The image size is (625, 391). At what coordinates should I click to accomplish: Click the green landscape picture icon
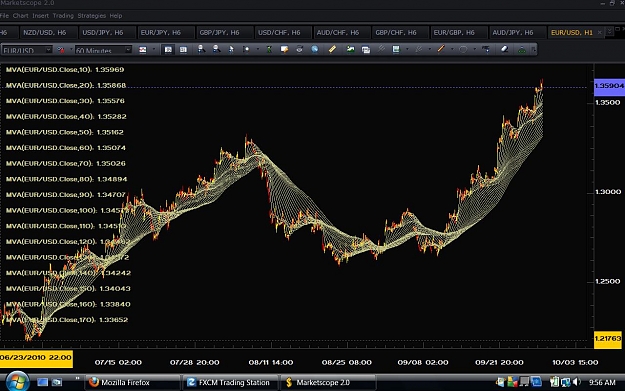(x=350, y=49)
